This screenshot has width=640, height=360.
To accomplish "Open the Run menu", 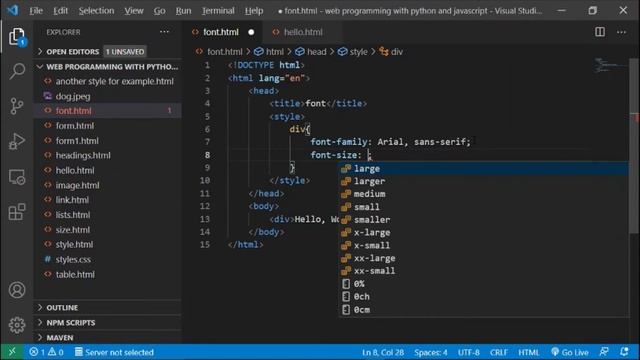I will point(183,11).
